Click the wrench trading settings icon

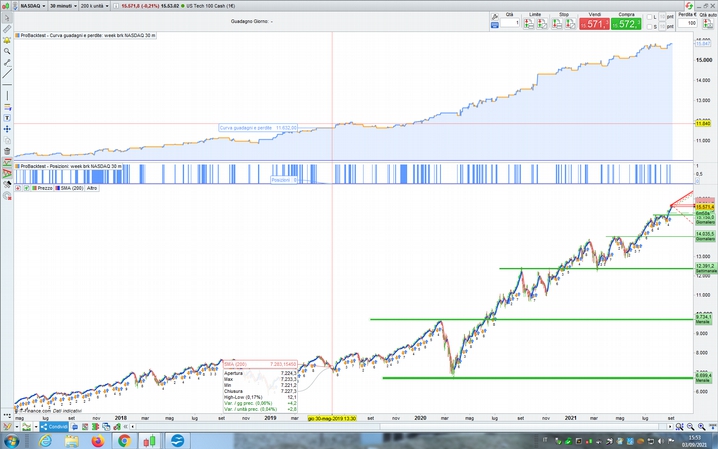click(x=495, y=17)
